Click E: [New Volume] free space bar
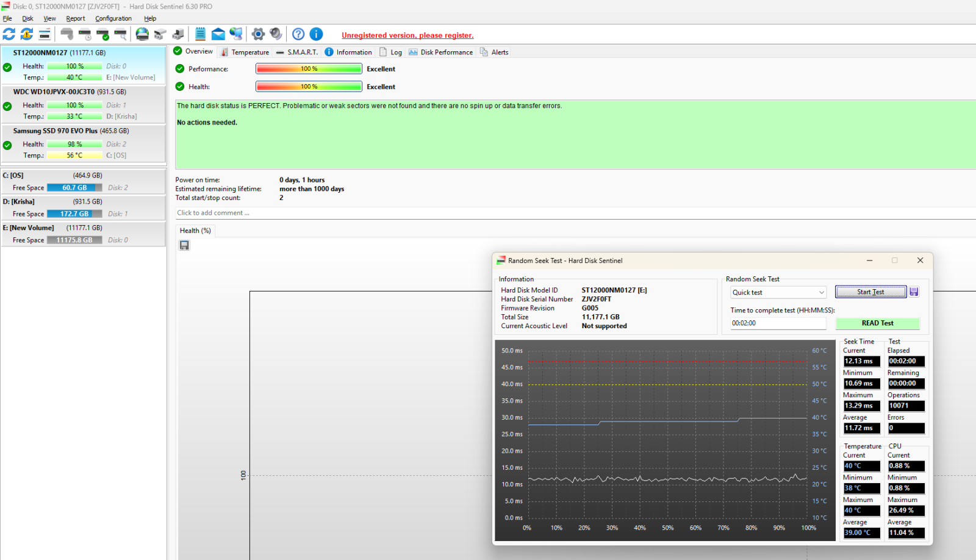 click(74, 240)
